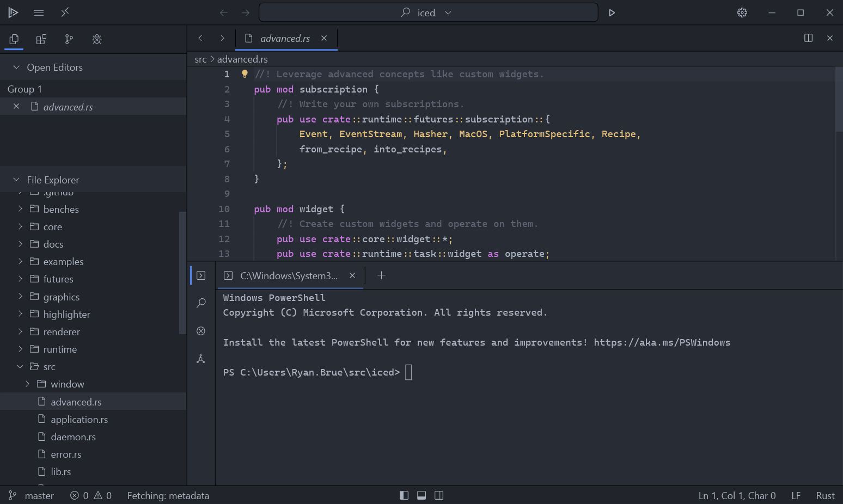Select the Terminal panel icon
Screen dimensions: 843x504
201,275
